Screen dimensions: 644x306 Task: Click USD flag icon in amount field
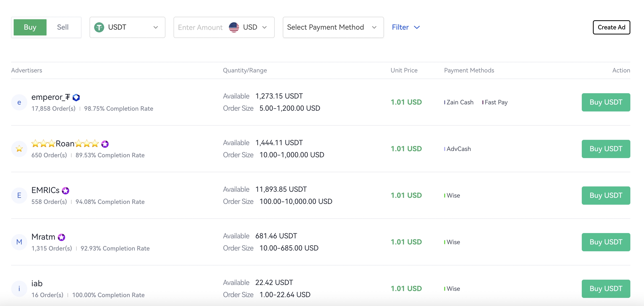point(233,27)
